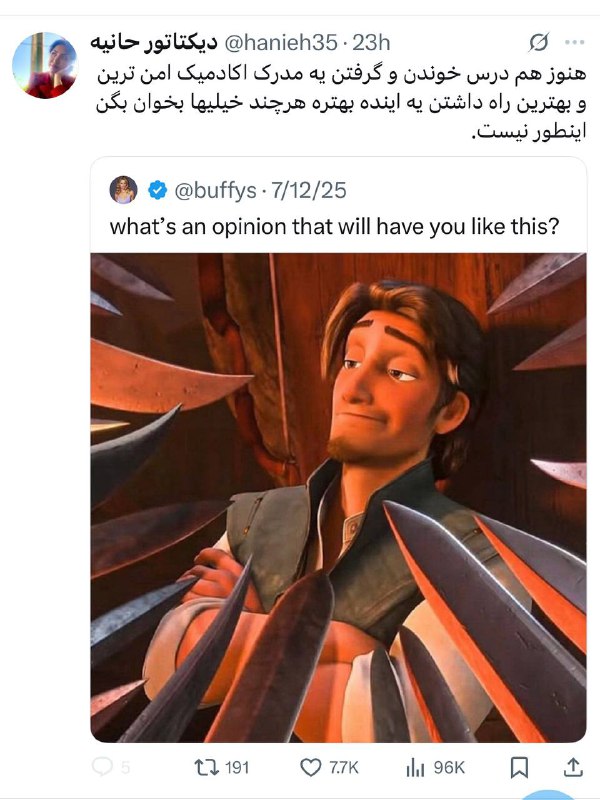Viewport: 600px width, 800px height.
Task: Visit the @hanieh35 handle link
Action: tap(281, 43)
